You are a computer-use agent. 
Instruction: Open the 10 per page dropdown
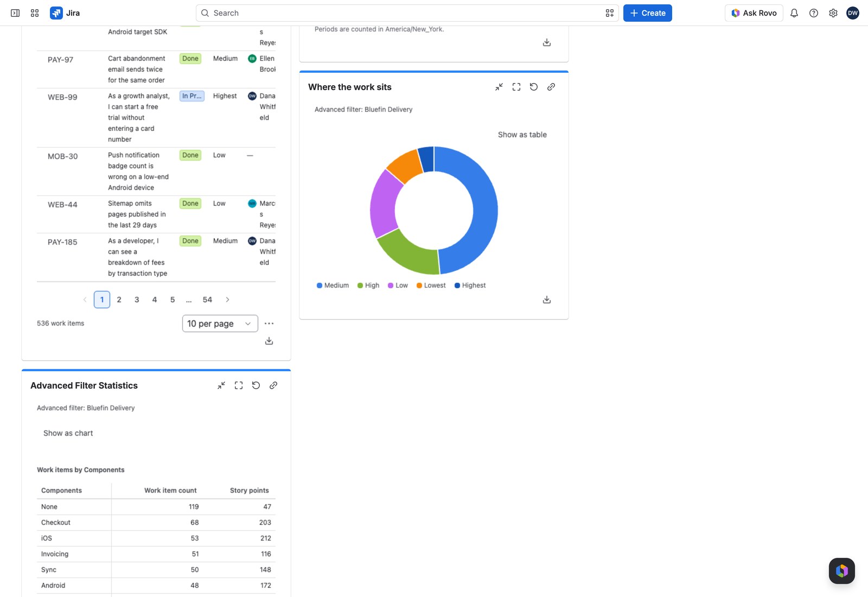click(220, 323)
